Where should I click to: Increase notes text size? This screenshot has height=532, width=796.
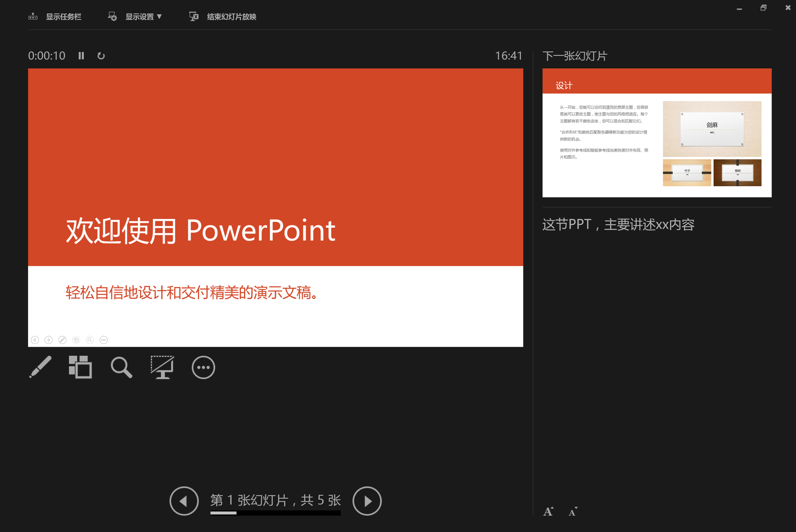tap(549, 511)
